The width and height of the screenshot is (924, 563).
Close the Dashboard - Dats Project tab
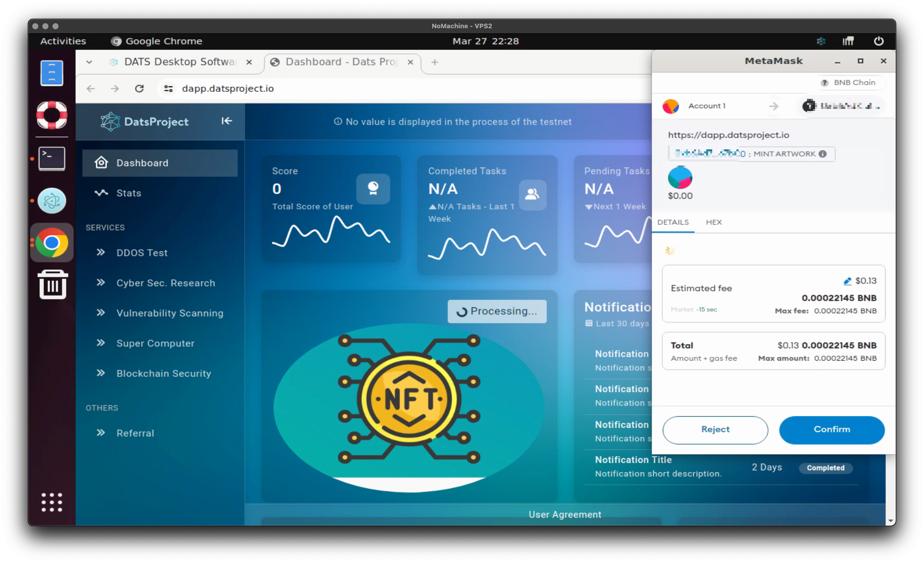click(411, 62)
